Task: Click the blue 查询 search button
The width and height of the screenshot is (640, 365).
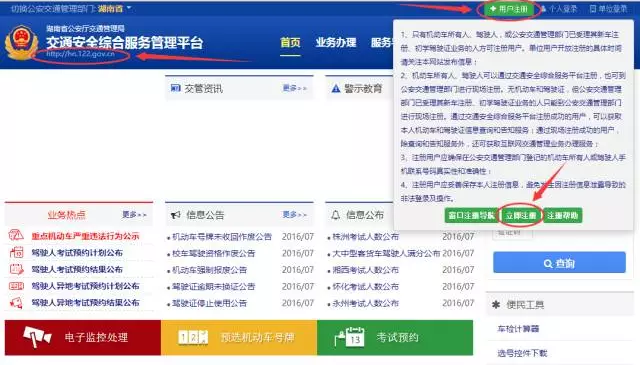Action: pyautogui.click(x=559, y=263)
